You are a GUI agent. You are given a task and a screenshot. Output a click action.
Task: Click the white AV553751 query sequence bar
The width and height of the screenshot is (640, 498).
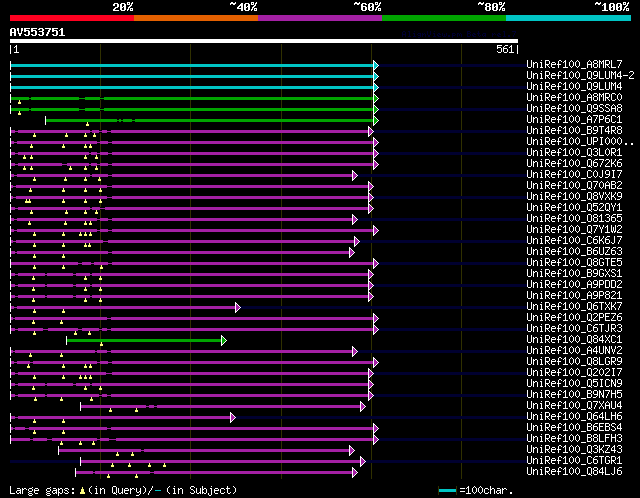[264, 41]
